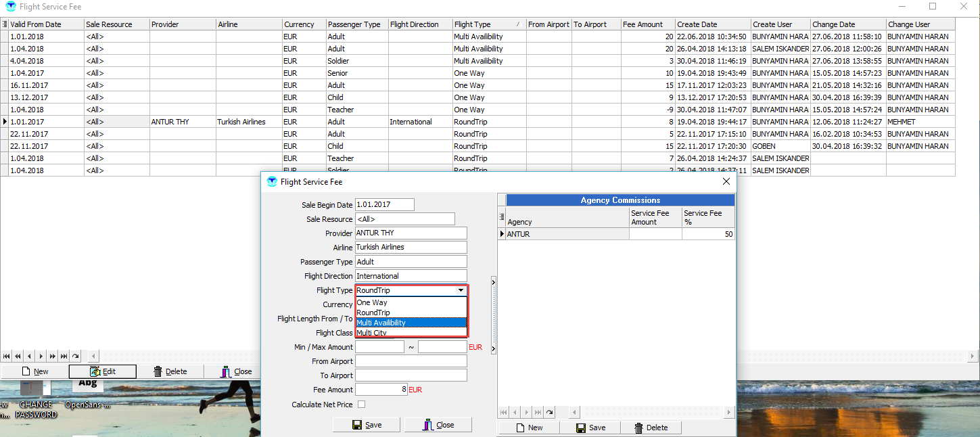Viewport: 980px width, 437px height.
Task: Close the Flight Service Fee dialog via Close button
Action: pos(438,425)
